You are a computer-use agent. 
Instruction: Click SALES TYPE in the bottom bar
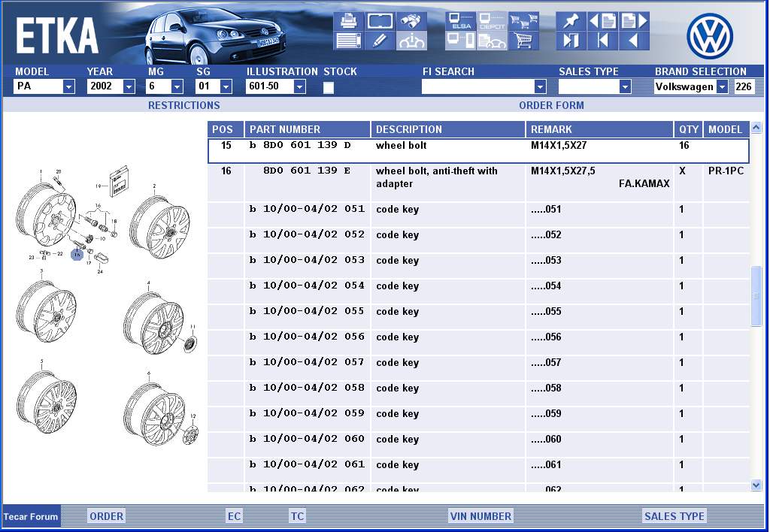point(675,516)
